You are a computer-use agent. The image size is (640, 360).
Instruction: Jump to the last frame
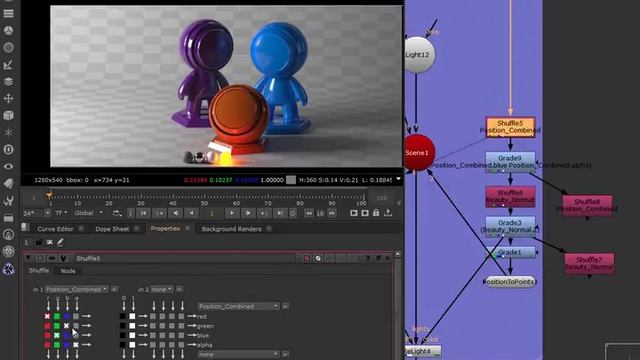pos(280,213)
